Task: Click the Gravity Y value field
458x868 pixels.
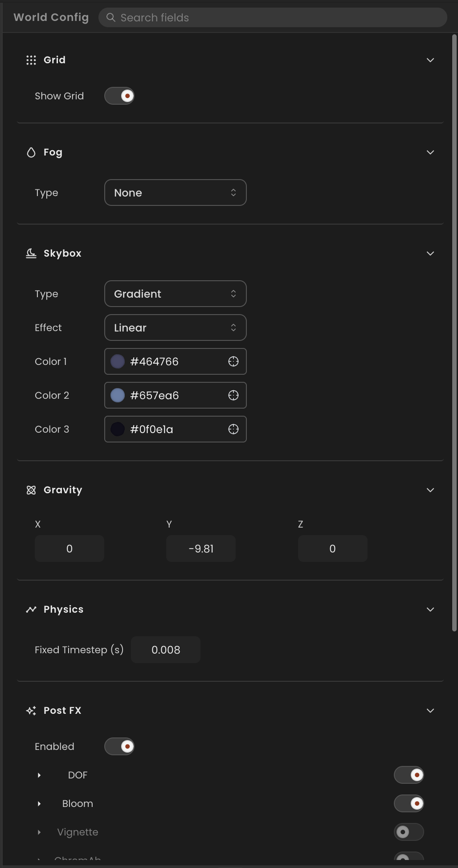Action: pos(201,549)
